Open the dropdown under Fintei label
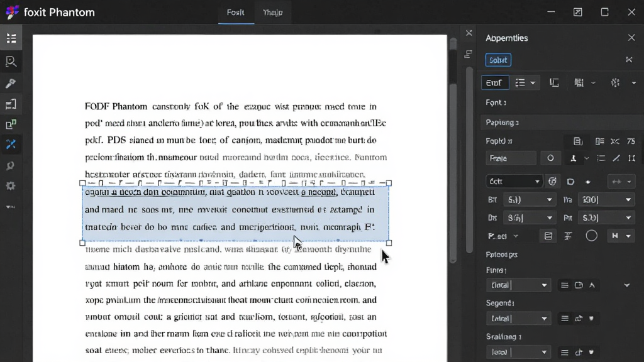This screenshot has width=644, height=362. [518, 285]
